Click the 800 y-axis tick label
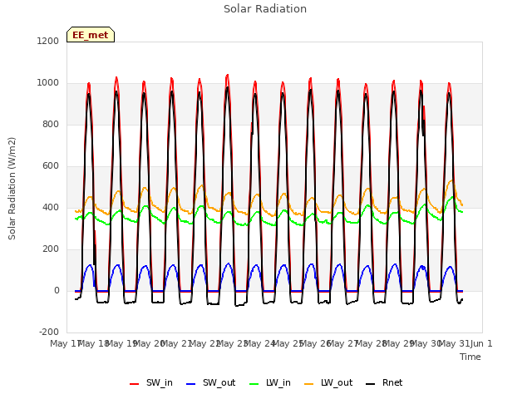Image resolution: width=532 pixels, height=399 pixels. click(51, 125)
